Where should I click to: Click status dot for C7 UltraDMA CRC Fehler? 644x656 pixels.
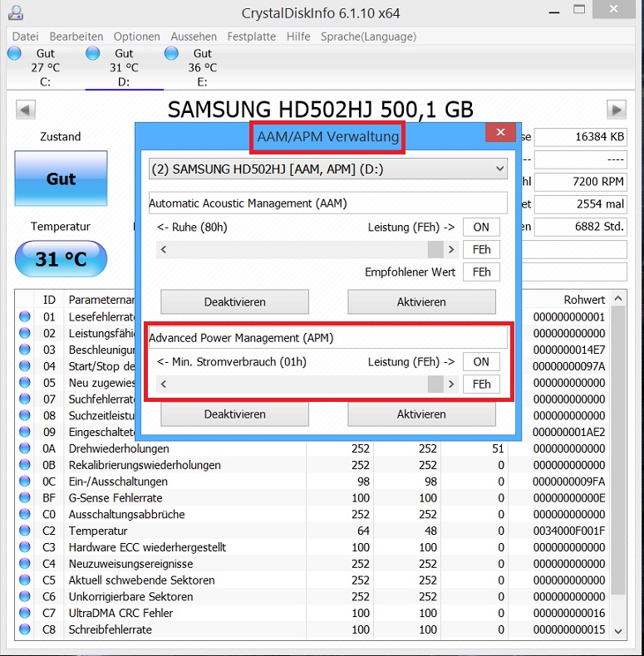click(x=25, y=613)
